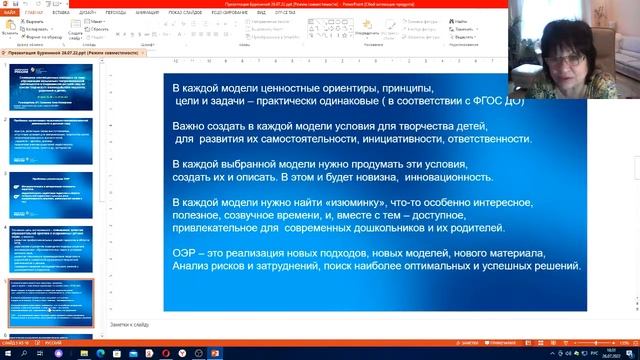The image size is (640, 360).
Task: Click slide text 'В каждой модели ценностные ориентиры'
Action: 348,94
